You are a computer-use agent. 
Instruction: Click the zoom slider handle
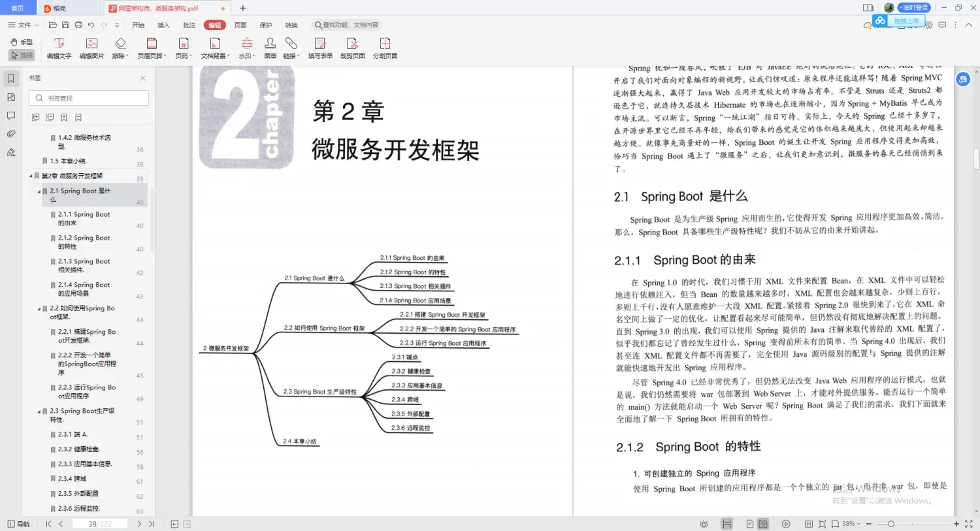pos(891,524)
